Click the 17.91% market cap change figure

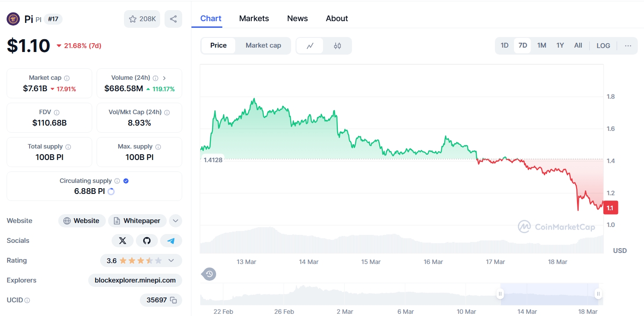pyautogui.click(x=63, y=89)
